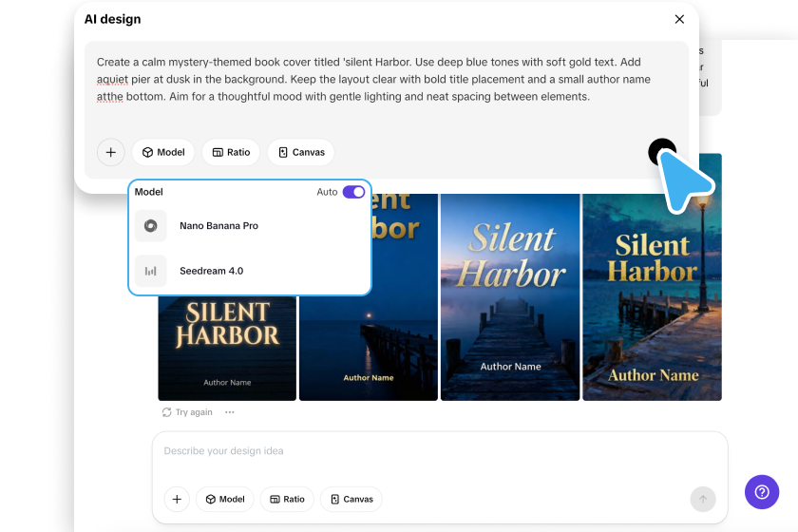Click the Describe your design idea field

click(440, 451)
